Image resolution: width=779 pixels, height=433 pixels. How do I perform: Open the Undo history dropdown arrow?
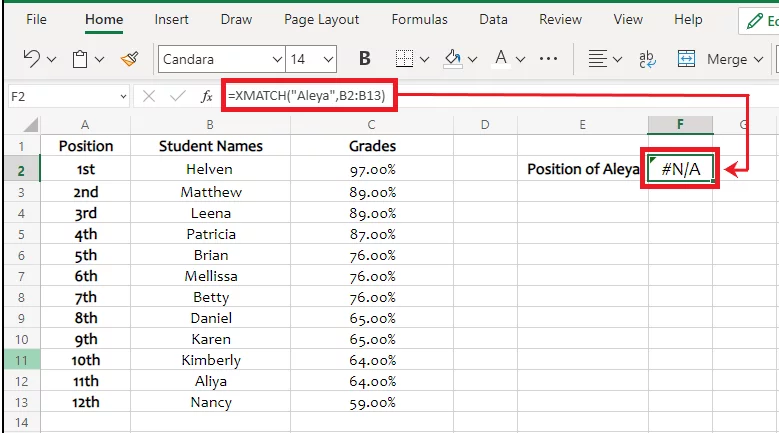tap(52, 60)
